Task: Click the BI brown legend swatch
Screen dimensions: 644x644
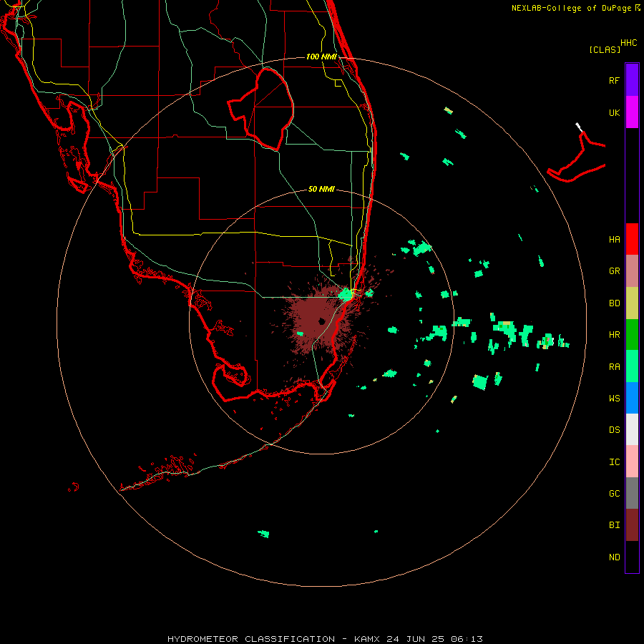Action: coord(632,525)
